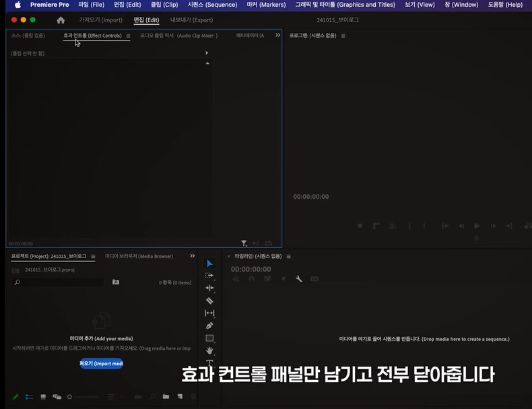532x409 pixels.
Task: Select the Rectangle tool
Action: [209, 338]
